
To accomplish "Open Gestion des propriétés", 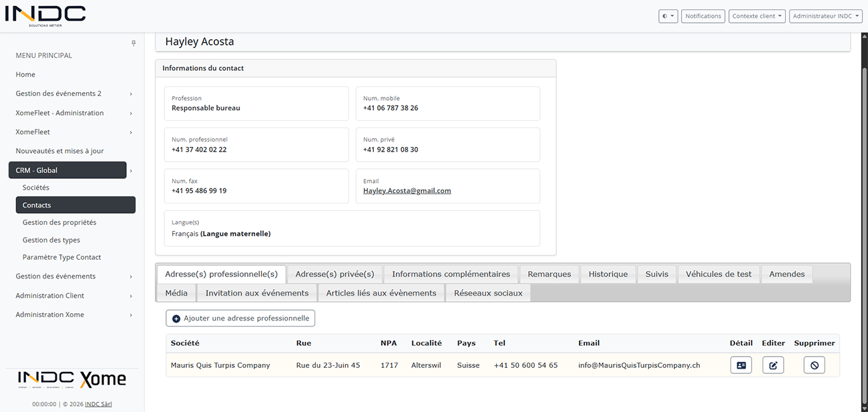I will click(59, 222).
